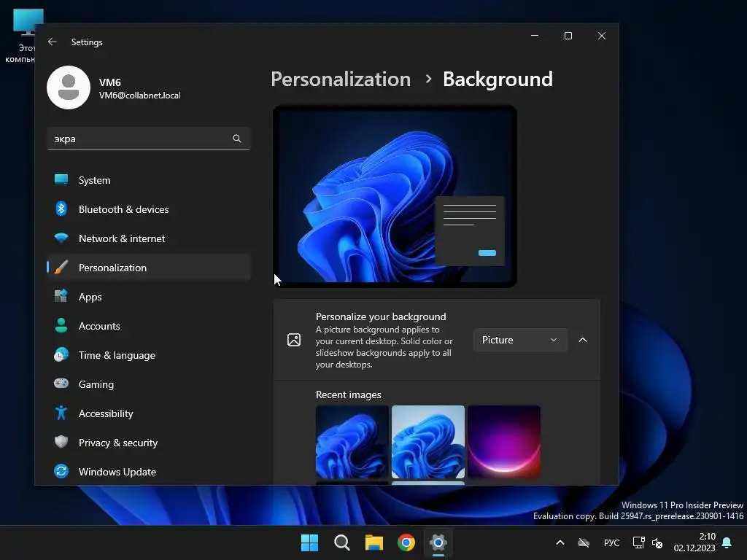Select the purple glow recent image
The image size is (747, 560).
[504, 442]
